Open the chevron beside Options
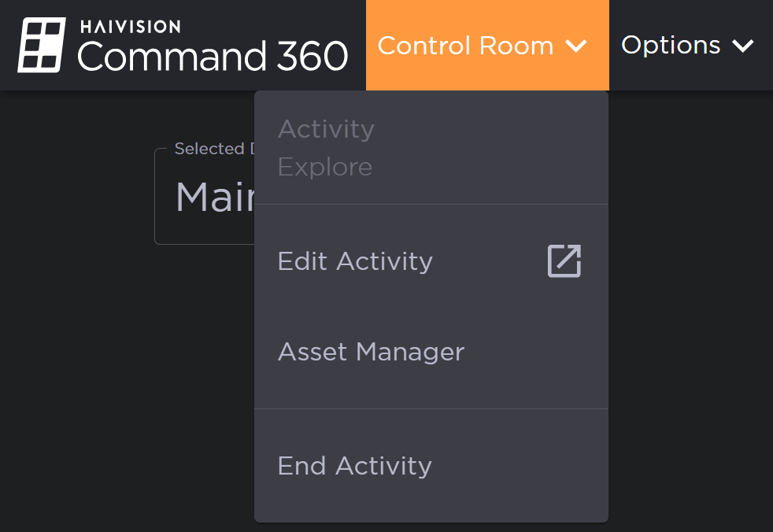 tap(743, 46)
